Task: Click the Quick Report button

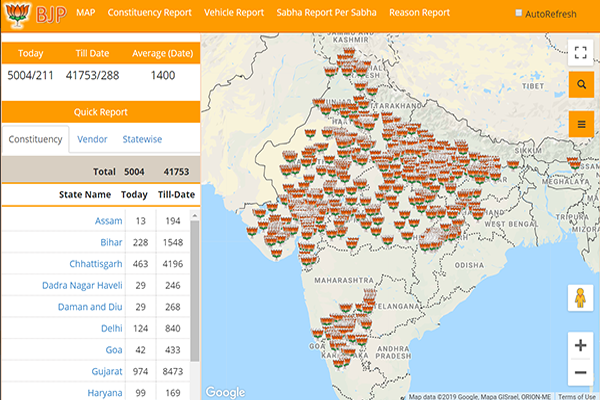Action: [x=101, y=112]
